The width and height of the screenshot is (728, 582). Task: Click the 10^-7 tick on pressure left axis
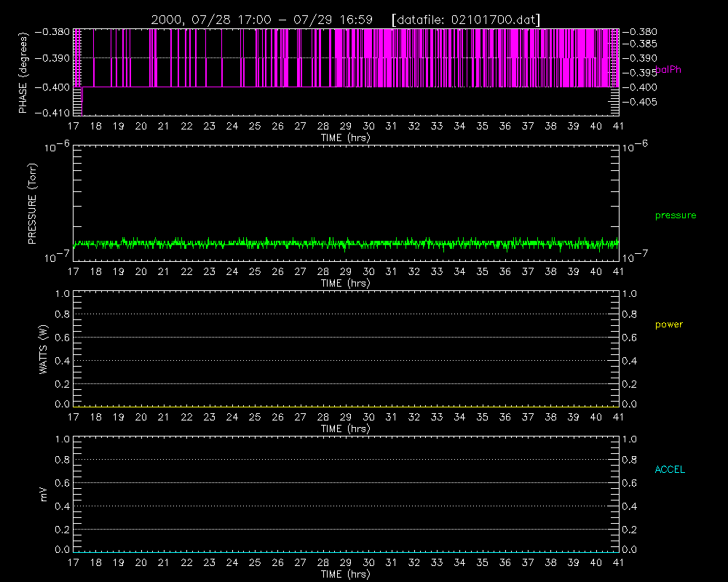coord(57,256)
